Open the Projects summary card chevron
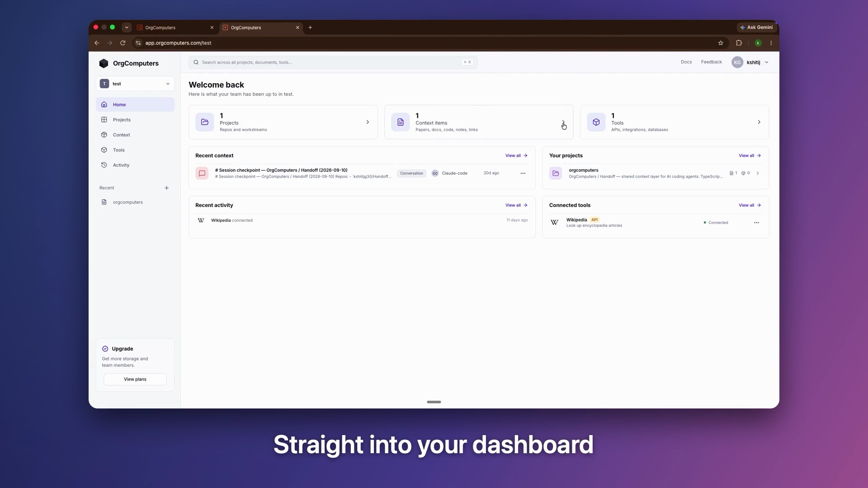The image size is (868, 488). click(x=368, y=122)
